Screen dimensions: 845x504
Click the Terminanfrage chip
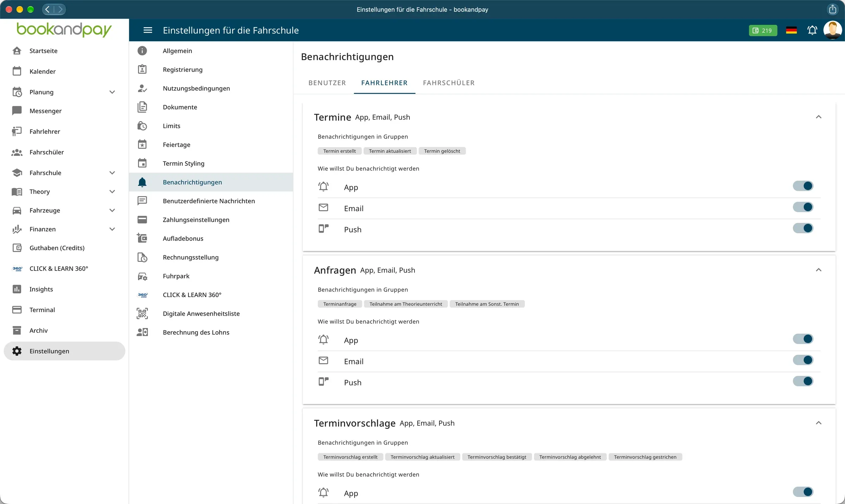(340, 304)
